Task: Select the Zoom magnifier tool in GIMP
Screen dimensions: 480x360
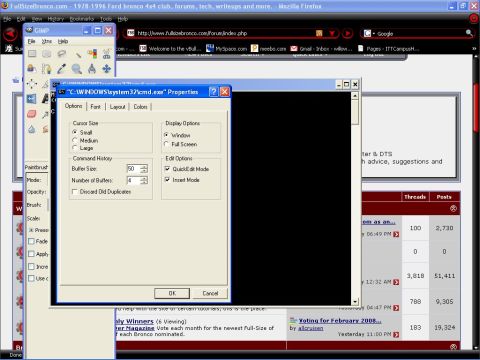Action: click(77, 69)
